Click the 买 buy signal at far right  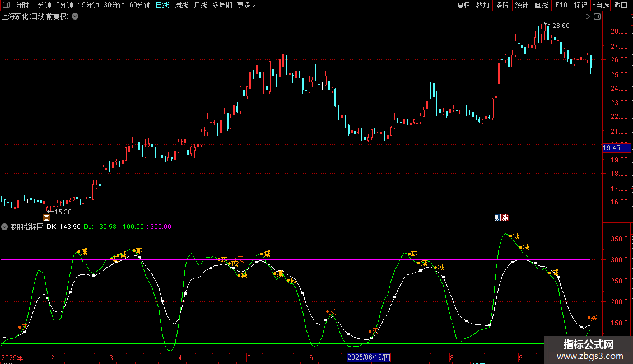tap(593, 318)
